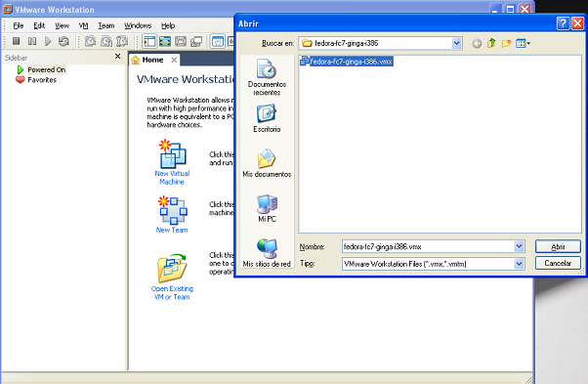Click the Snapshot Manager wrench icon
This screenshot has height=384, width=588.
click(x=122, y=41)
